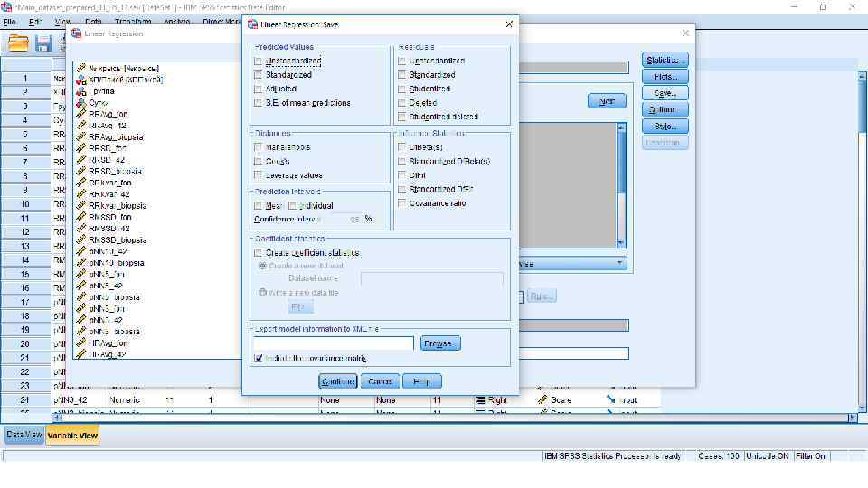The height and width of the screenshot is (488, 868).
Task: Click down arrow of independents list scrollbar
Action: [x=620, y=242]
